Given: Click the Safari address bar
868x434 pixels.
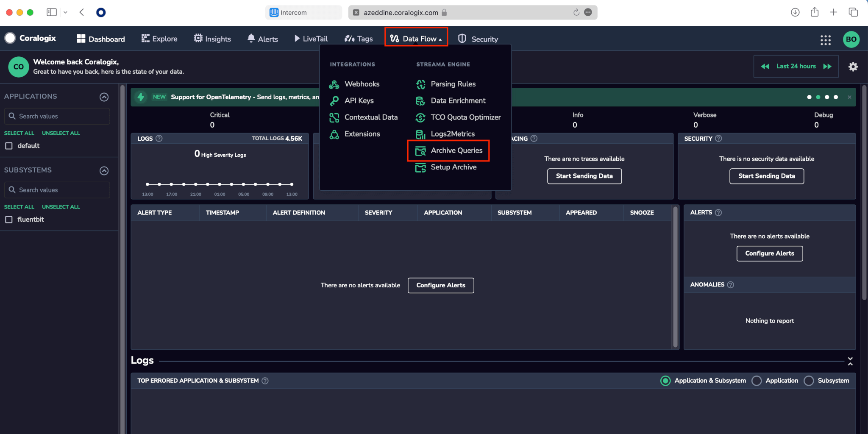Looking at the screenshot, I should [x=473, y=12].
